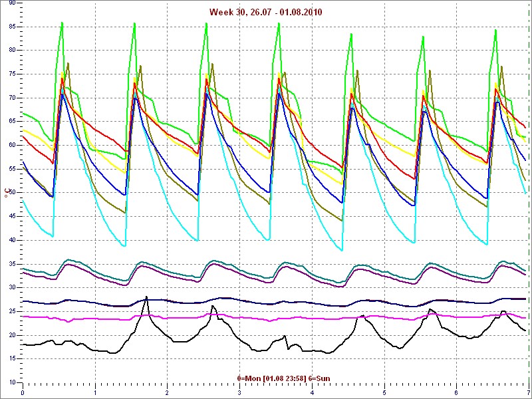Image resolution: width=532 pixels, height=399 pixels.
Task: Select the y-axis tick label 65
Action: [x=11, y=122]
